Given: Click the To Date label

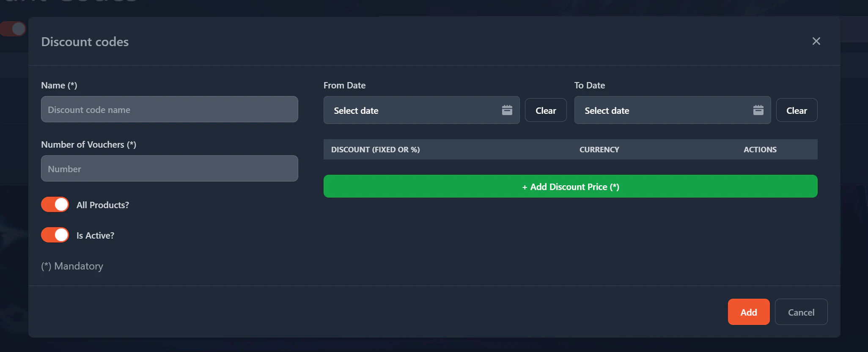Looking at the screenshot, I should coord(590,85).
